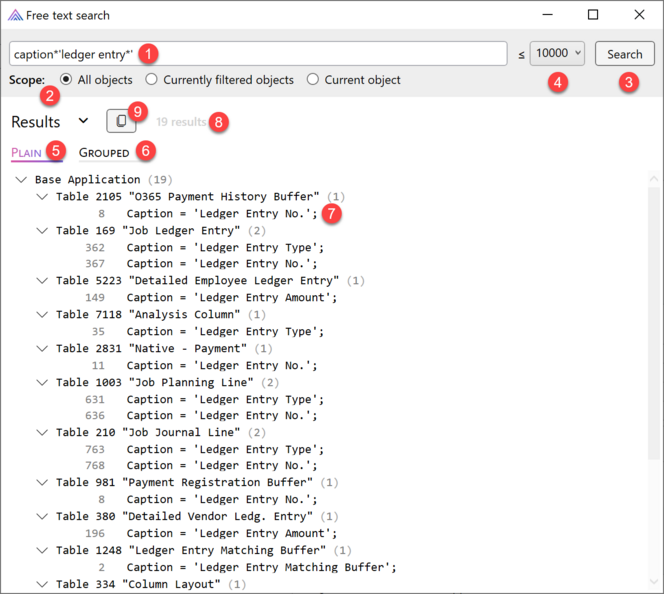The image size is (664, 594).
Task: Click the app logo in title bar
Action: [x=15, y=16]
